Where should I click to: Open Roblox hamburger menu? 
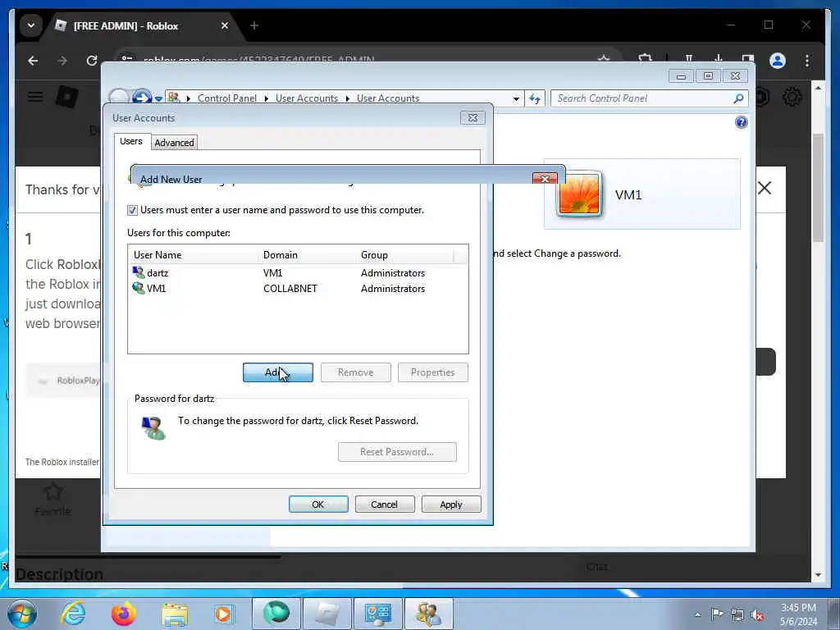point(35,97)
